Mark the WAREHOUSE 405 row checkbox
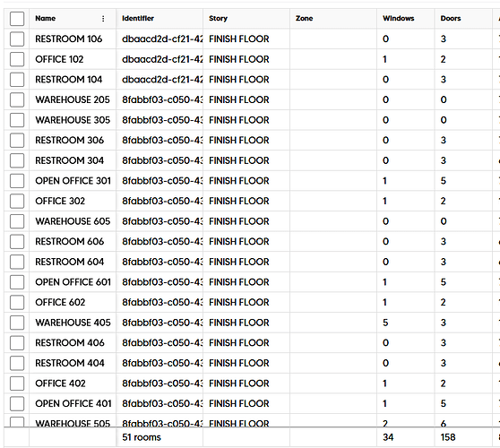Viewport: 500px width, 448px height. 17,323
